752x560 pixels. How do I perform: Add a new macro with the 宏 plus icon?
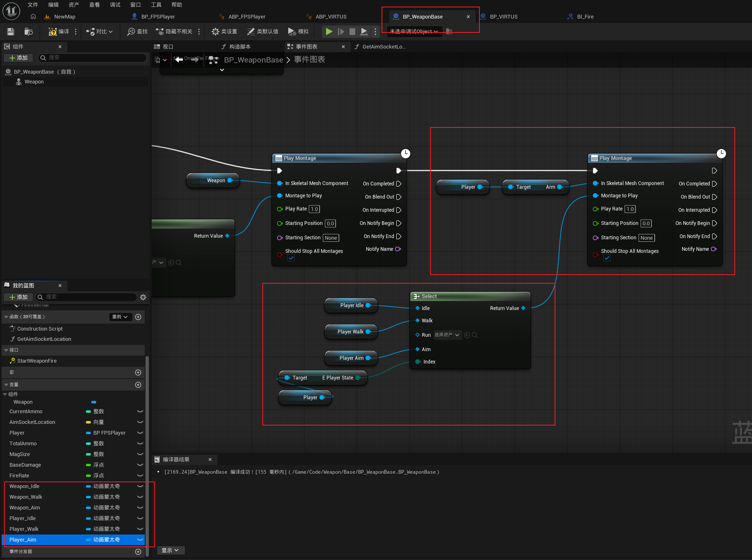point(138,373)
